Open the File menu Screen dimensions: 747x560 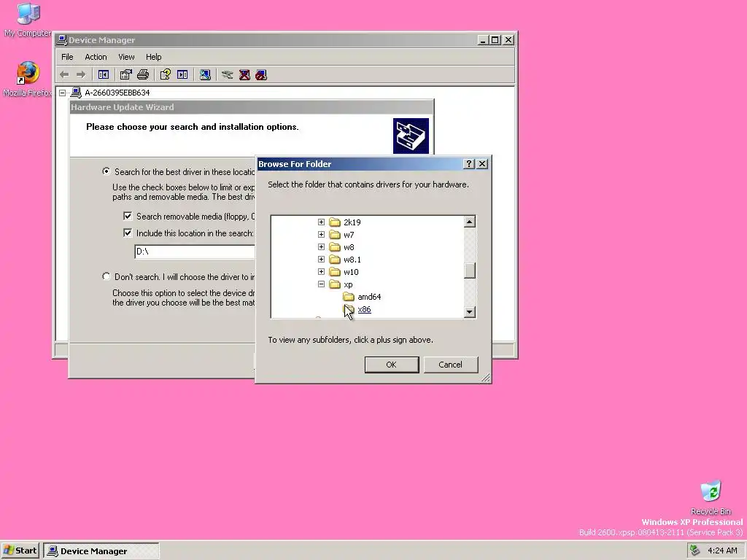coord(67,57)
